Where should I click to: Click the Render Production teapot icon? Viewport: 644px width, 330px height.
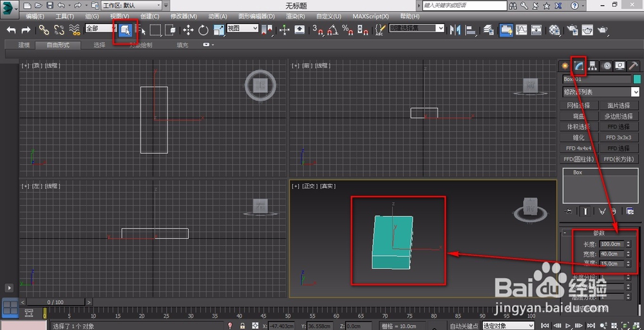[x=603, y=30]
